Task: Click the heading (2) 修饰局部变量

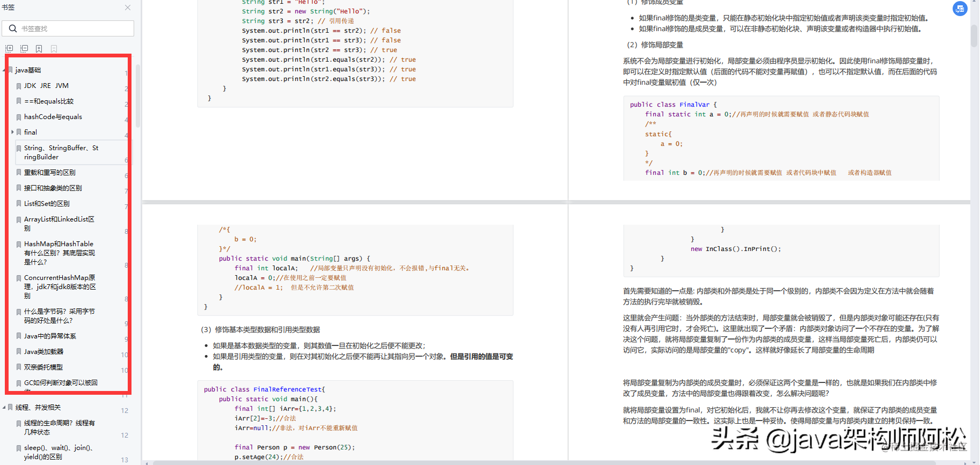Action: [x=655, y=45]
